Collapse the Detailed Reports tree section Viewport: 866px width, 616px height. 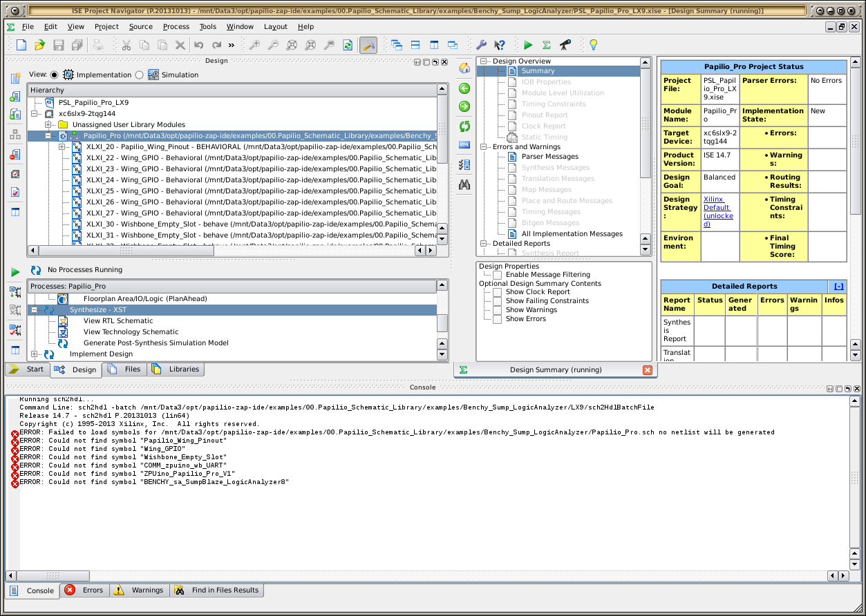click(484, 243)
